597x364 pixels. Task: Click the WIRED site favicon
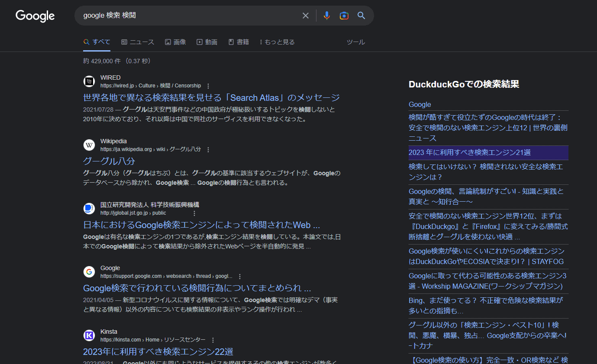(x=89, y=81)
